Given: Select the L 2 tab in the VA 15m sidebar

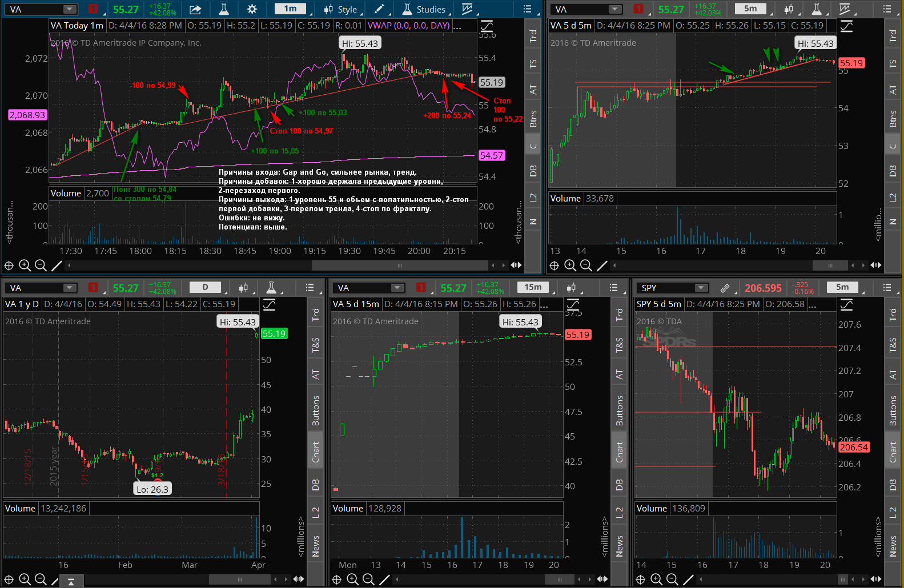Looking at the screenshot, I should point(619,513).
